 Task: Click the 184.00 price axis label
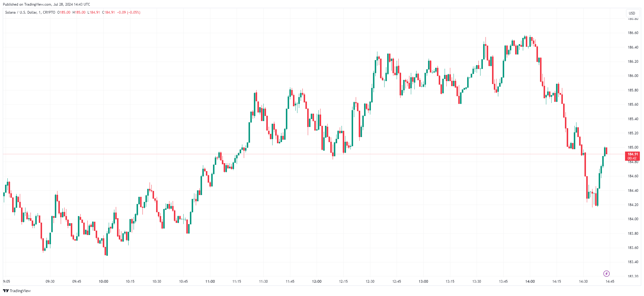click(633, 219)
